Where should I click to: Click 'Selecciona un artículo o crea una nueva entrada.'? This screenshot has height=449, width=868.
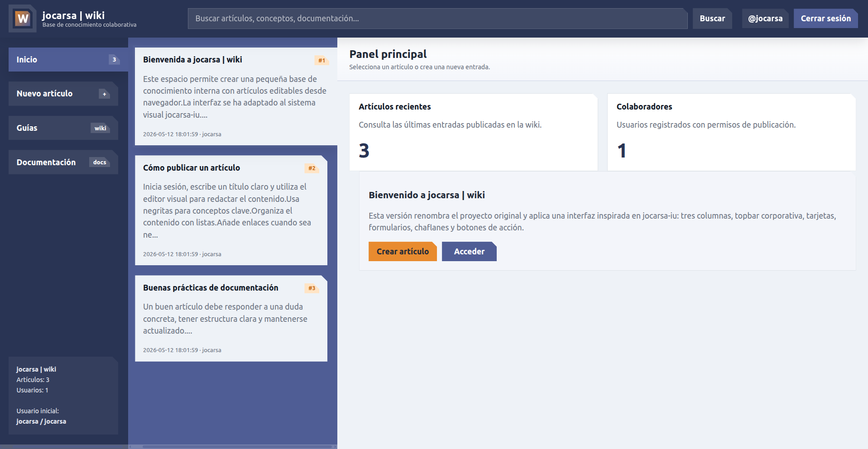pos(419,67)
